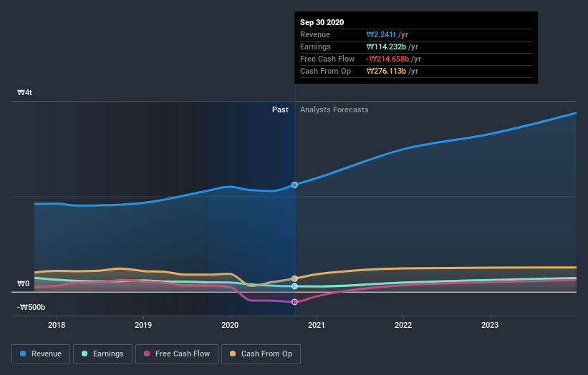The height and width of the screenshot is (375, 588).
Task: Click the orange dot in Cash From Op legend
Action: [x=233, y=354]
